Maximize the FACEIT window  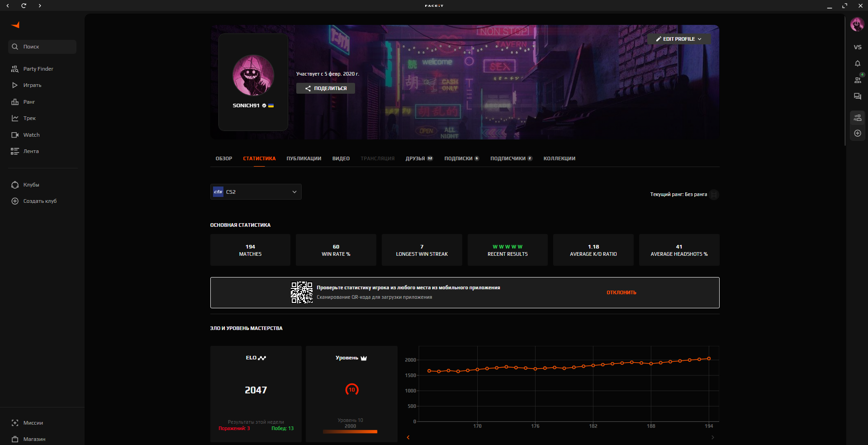click(844, 5)
